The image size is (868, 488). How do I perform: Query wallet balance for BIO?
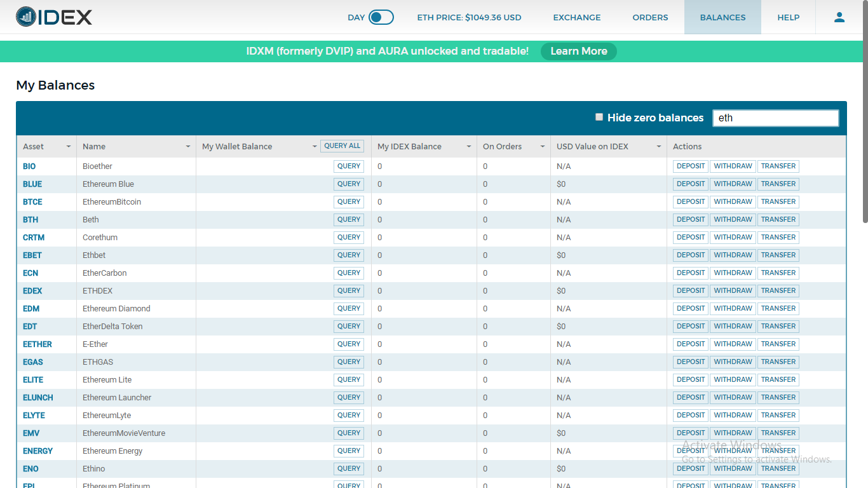point(349,166)
